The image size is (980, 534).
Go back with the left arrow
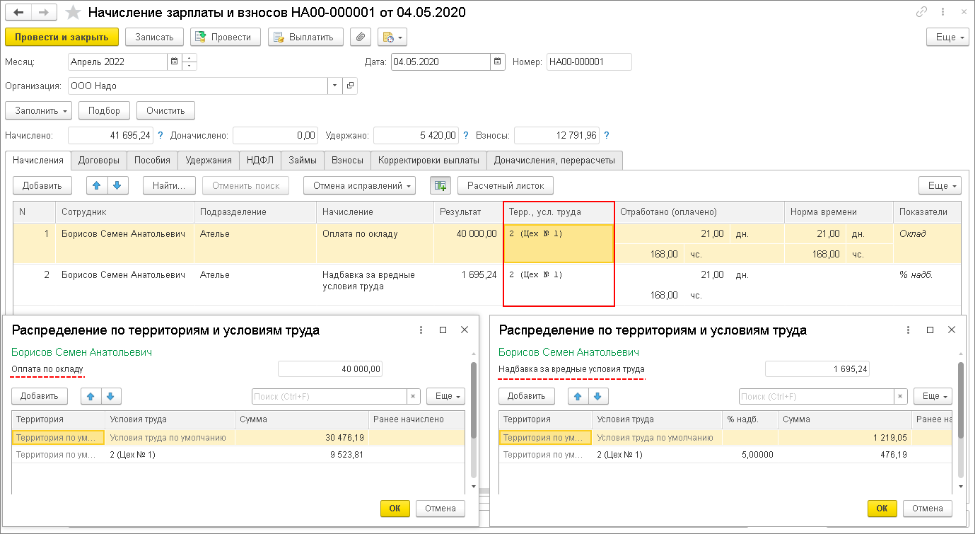pos(18,13)
